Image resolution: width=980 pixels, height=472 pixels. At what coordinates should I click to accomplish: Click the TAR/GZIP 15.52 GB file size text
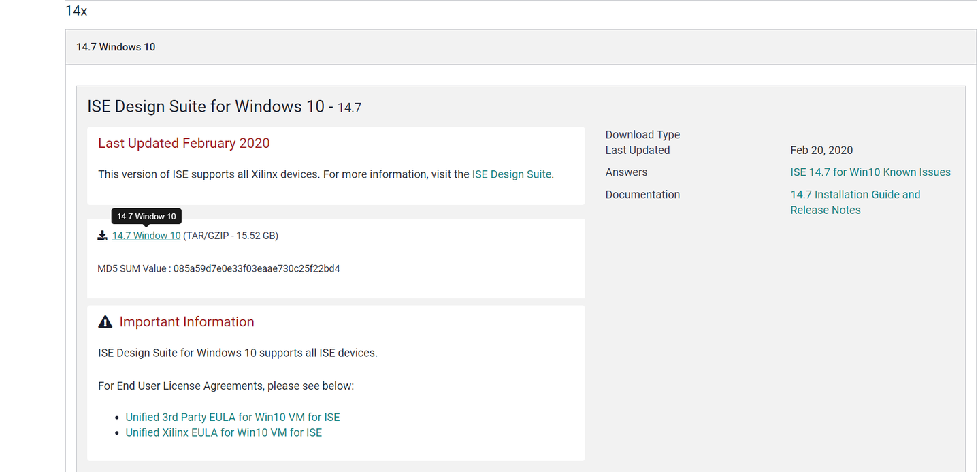tap(231, 236)
